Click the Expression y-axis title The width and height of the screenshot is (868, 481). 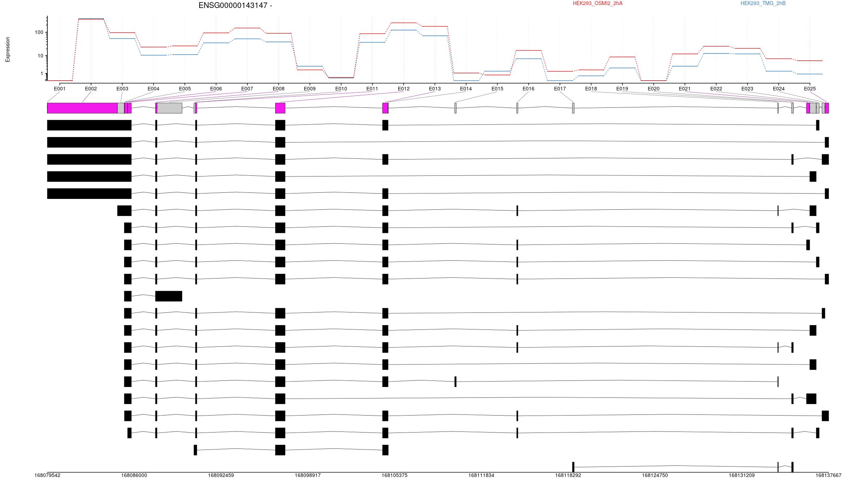coord(8,50)
